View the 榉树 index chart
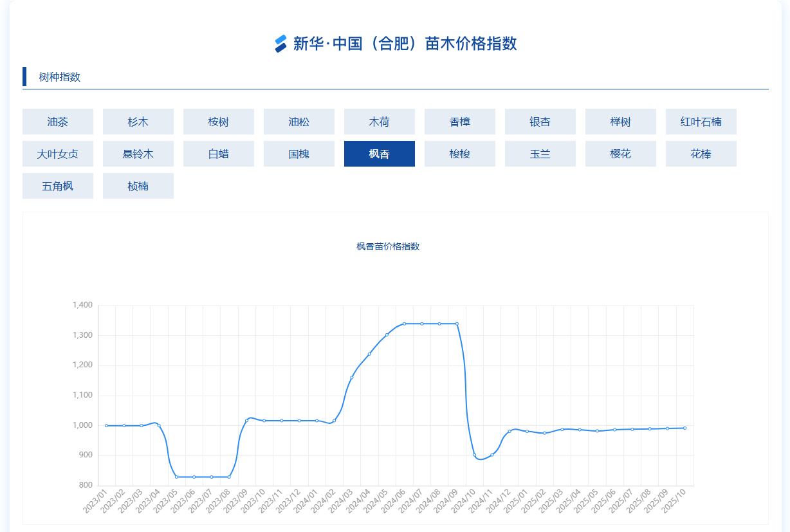Image resolution: width=790 pixels, height=532 pixels. pos(621,122)
